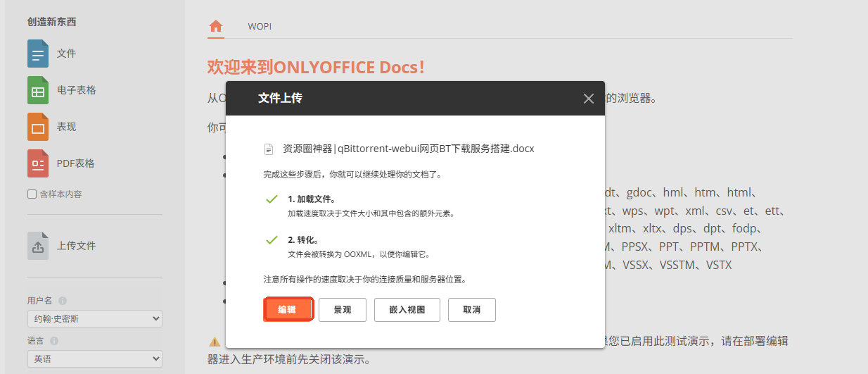The image size is (868, 374).
Task: Open the WOPI tab
Action: pyautogui.click(x=260, y=27)
